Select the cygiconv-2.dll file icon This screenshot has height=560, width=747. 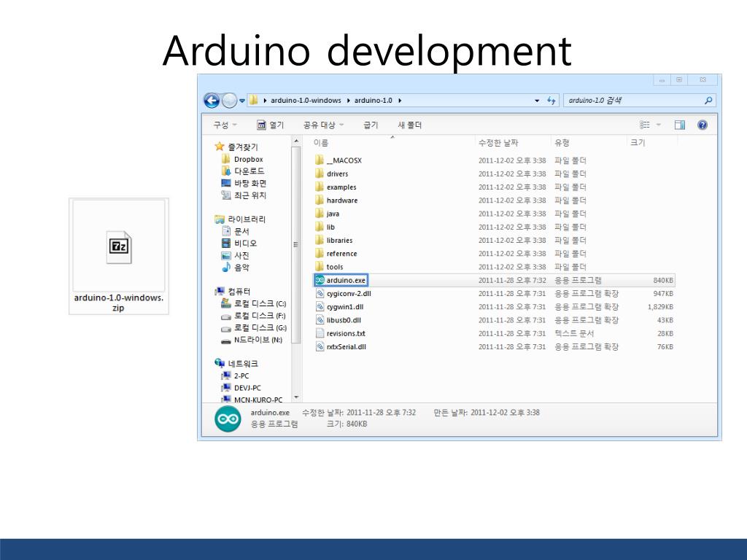[320, 293]
